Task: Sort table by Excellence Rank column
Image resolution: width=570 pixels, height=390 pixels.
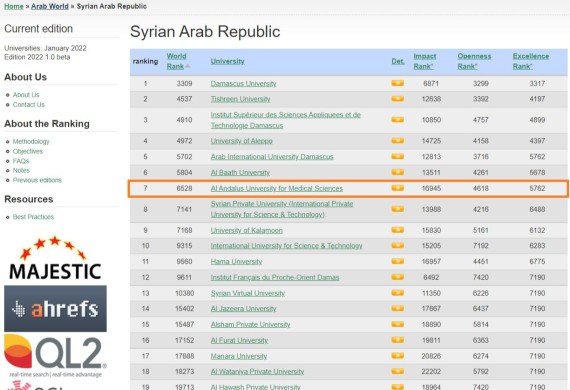Action: tap(531, 61)
